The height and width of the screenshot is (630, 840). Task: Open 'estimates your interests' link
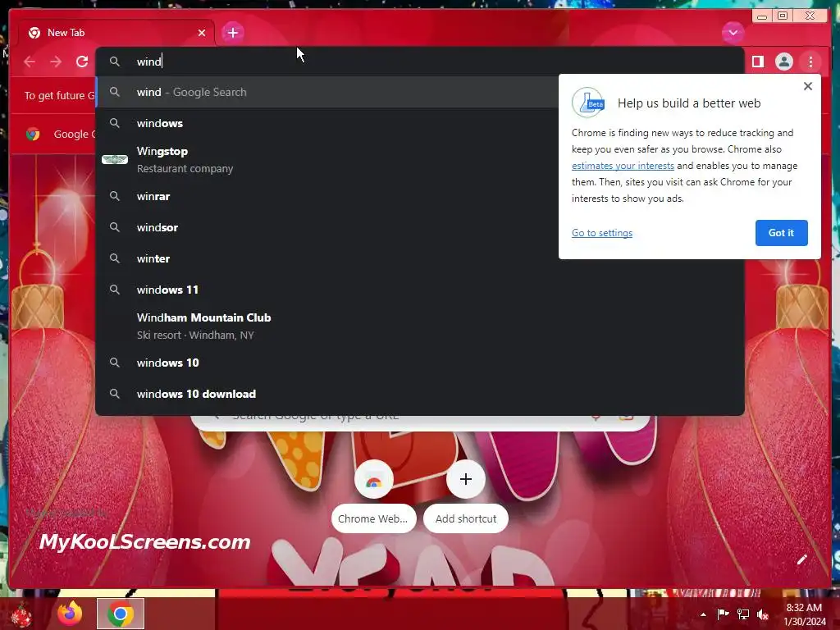623,166
